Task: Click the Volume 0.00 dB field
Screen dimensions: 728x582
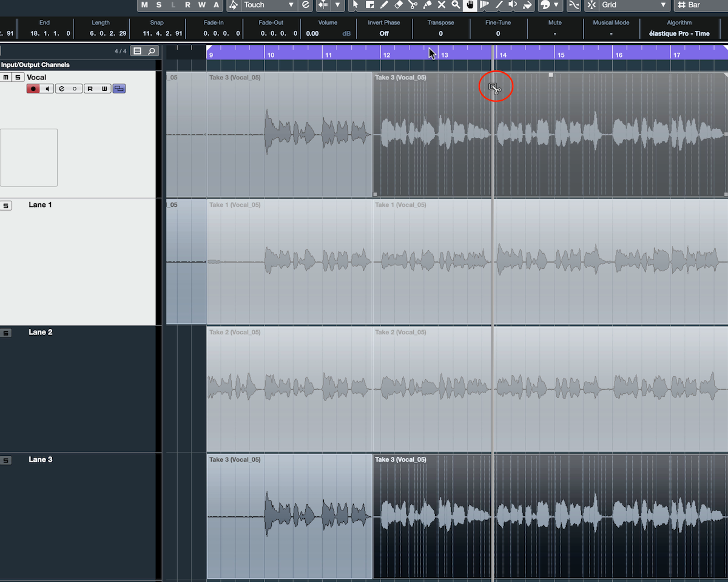Action: [328, 33]
